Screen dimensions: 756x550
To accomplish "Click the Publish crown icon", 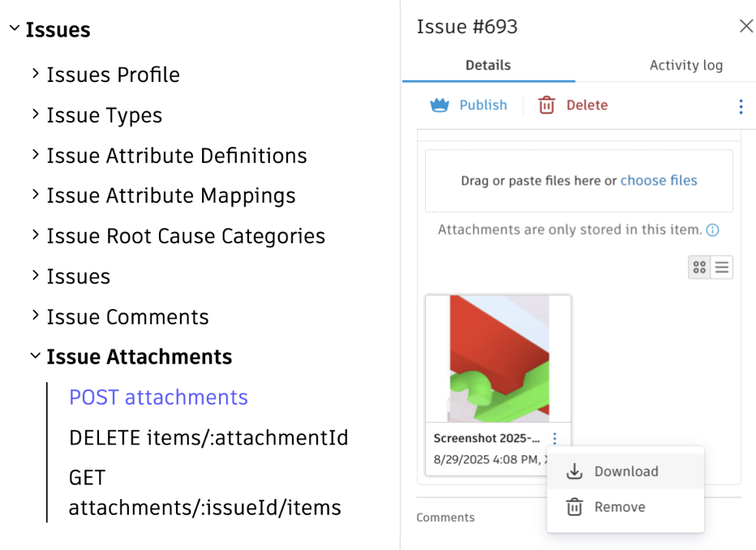I will (x=438, y=105).
